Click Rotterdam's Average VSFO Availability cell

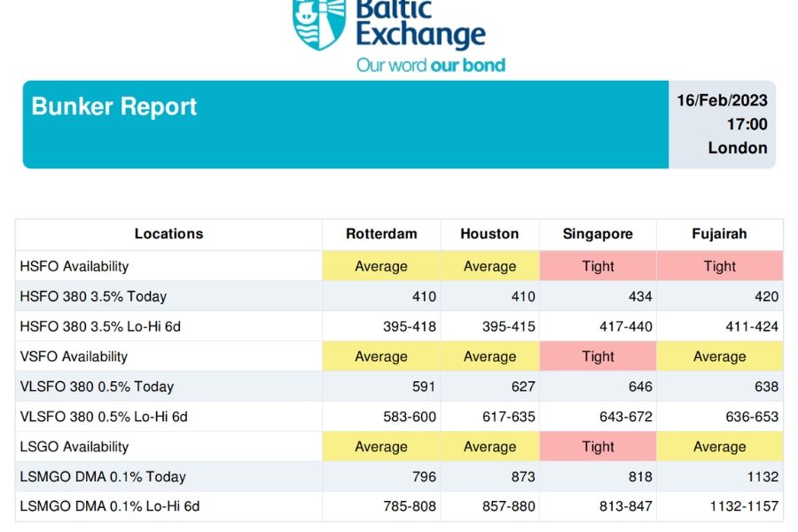(x=381, y=356)
